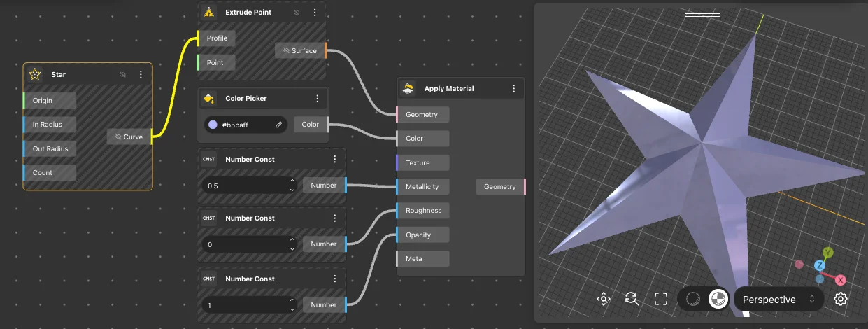The width and height of the screenshot is (868, 329).
Task: Reset the viewport camera view
Action: [632, 300]
